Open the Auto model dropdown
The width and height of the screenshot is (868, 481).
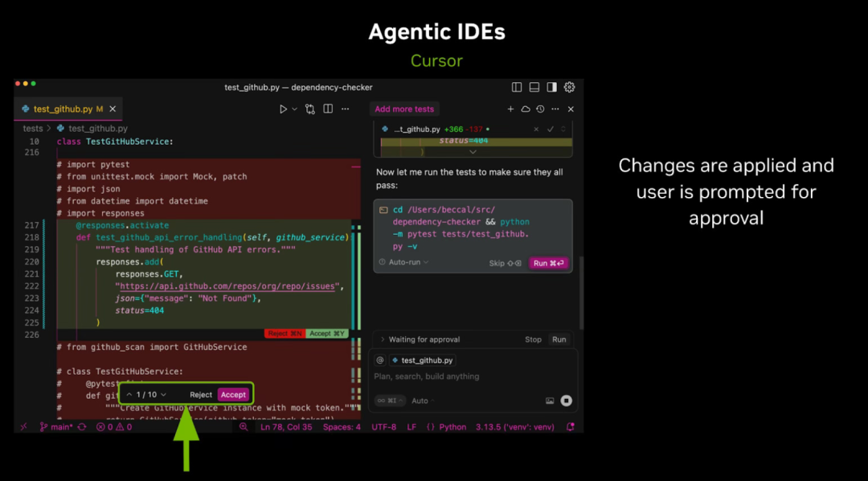[x=423, y=401]
